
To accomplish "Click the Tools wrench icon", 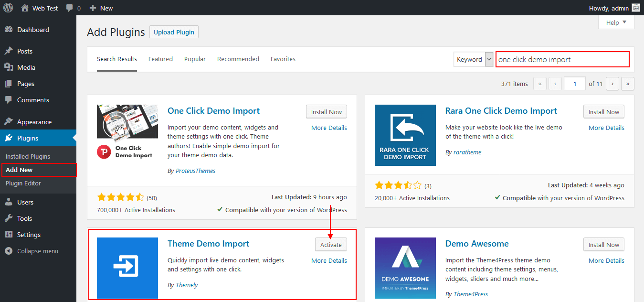I will click(9, 218).
